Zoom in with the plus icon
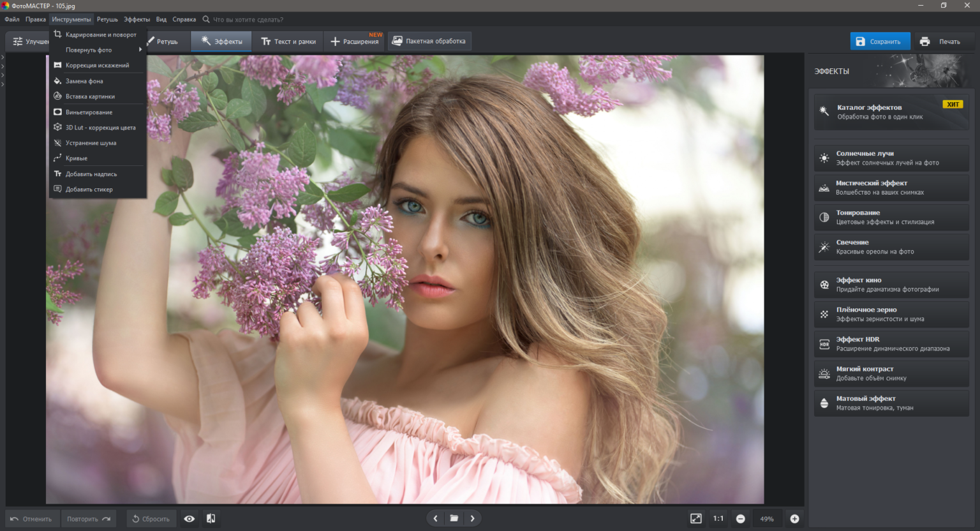 pos(794,519)
